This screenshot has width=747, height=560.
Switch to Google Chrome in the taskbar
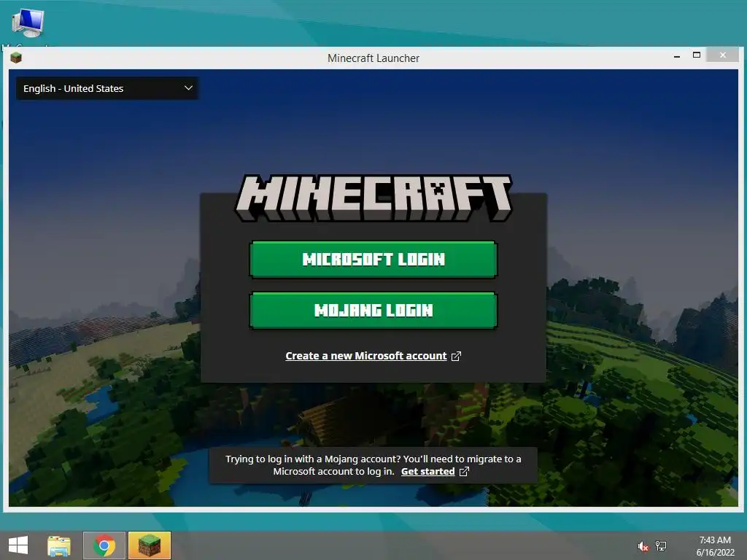click(104, 545)
